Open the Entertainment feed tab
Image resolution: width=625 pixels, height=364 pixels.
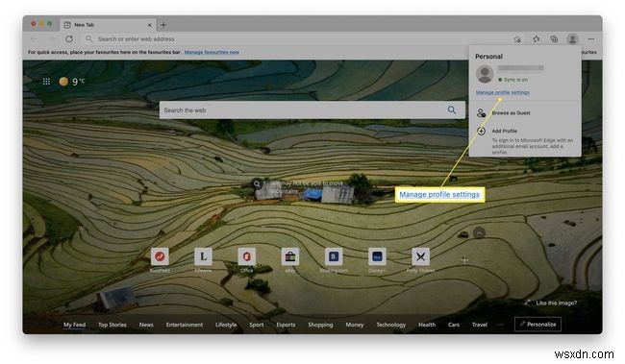pos(185,325)
